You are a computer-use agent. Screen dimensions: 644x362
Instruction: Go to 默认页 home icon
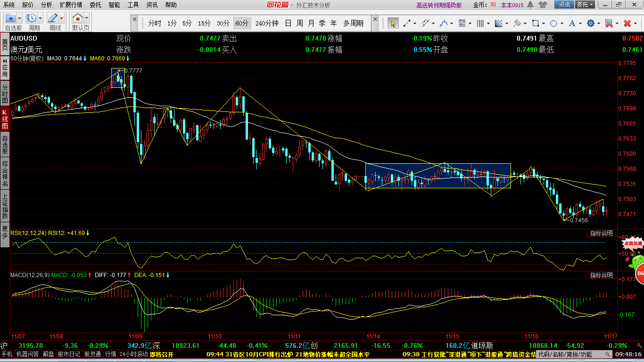78,18
